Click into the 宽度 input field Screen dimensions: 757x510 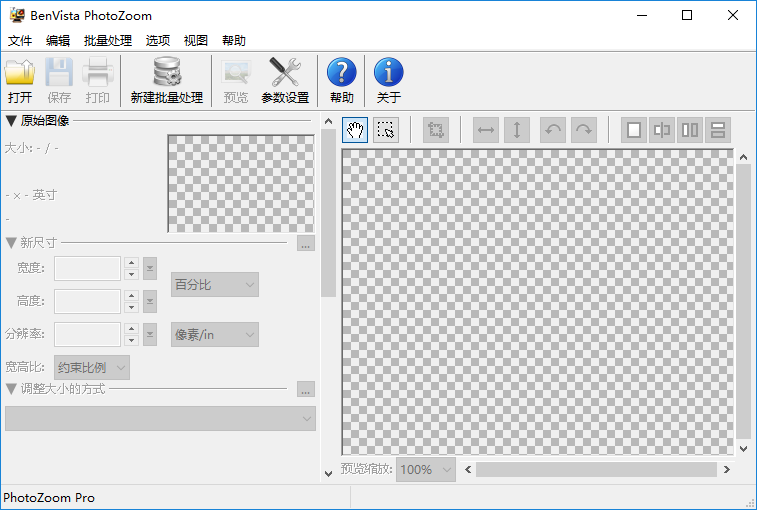[x=87, y=269]
